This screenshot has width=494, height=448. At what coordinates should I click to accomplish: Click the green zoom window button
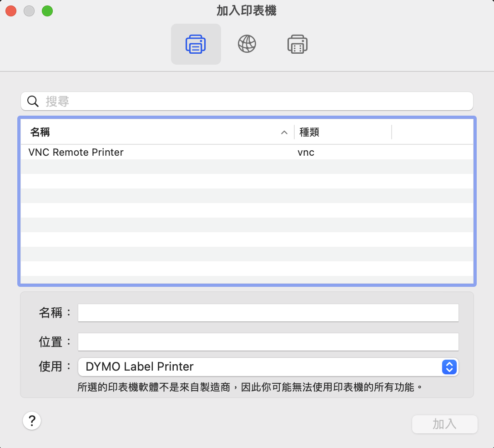pyautogui.click(x=47, y=11)
